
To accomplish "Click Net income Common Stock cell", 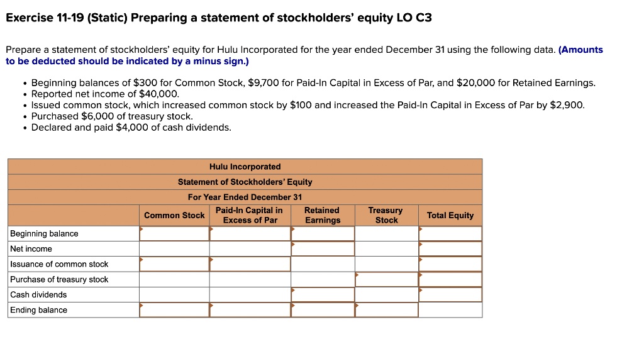I will click(174, 249).
